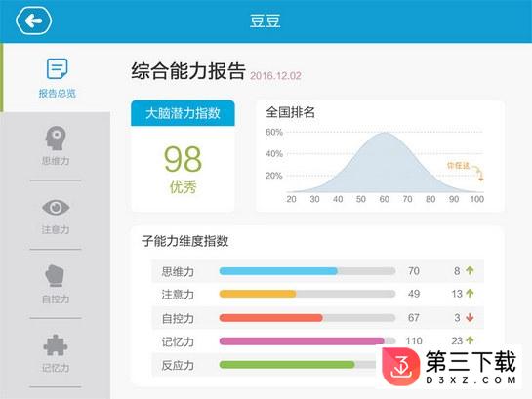This screenshot has width=532, height=399.
Task: Select the 自控力 fist icon in sidebar
Action: coord(55,276)
